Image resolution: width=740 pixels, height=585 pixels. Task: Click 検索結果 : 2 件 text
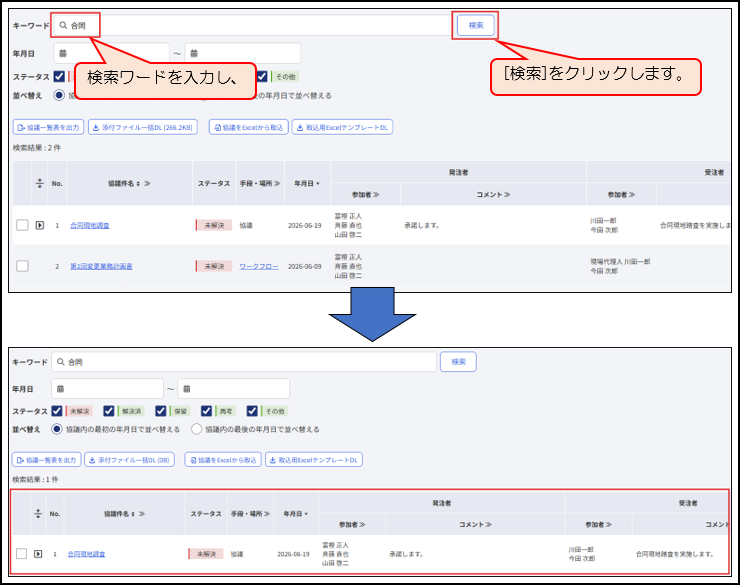pos(37,148)
